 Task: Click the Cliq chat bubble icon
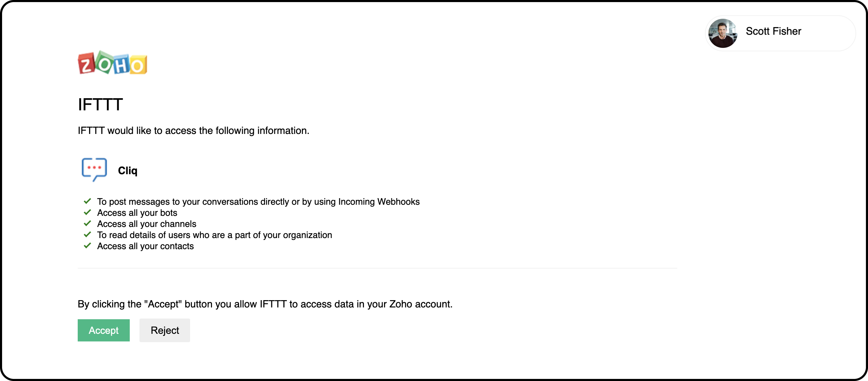point(94,169)
